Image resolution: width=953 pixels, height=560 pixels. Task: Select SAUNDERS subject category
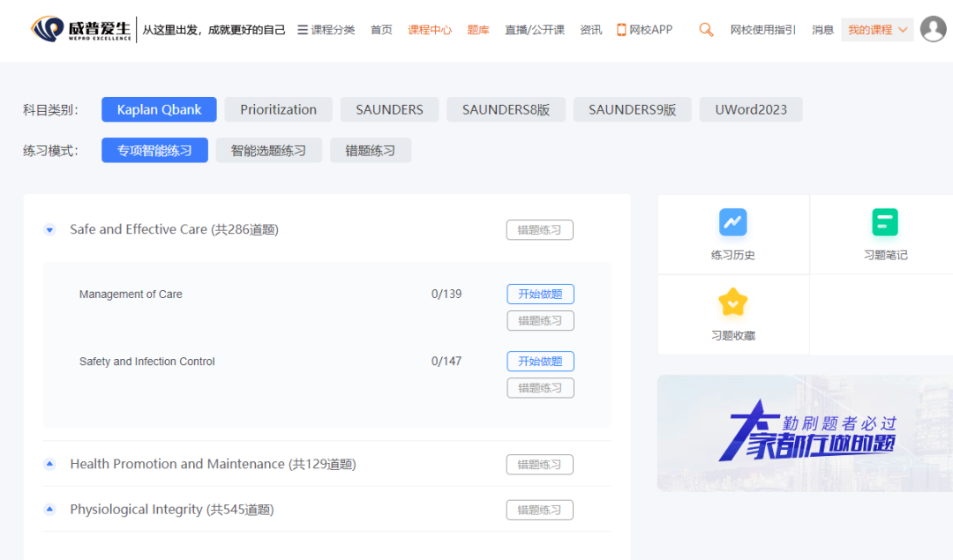[390, 109]
